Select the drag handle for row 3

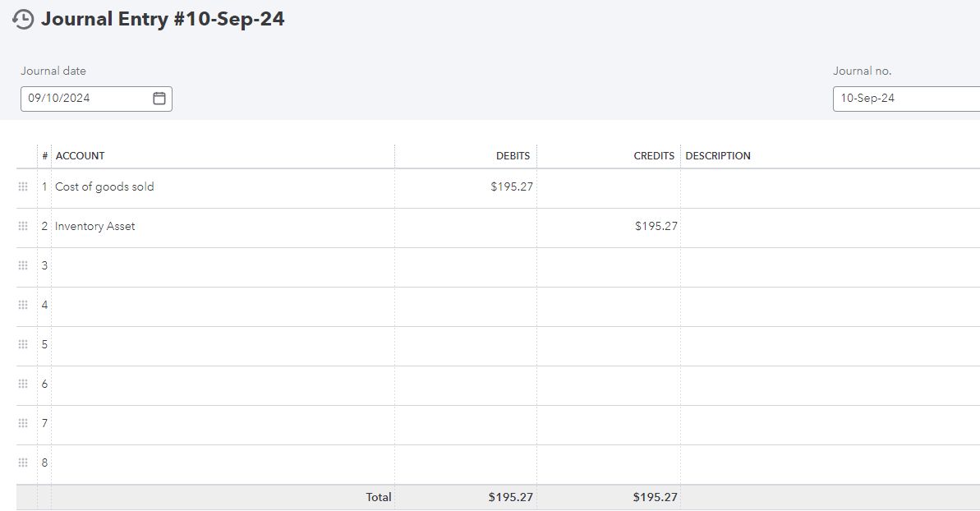[23, 266]
